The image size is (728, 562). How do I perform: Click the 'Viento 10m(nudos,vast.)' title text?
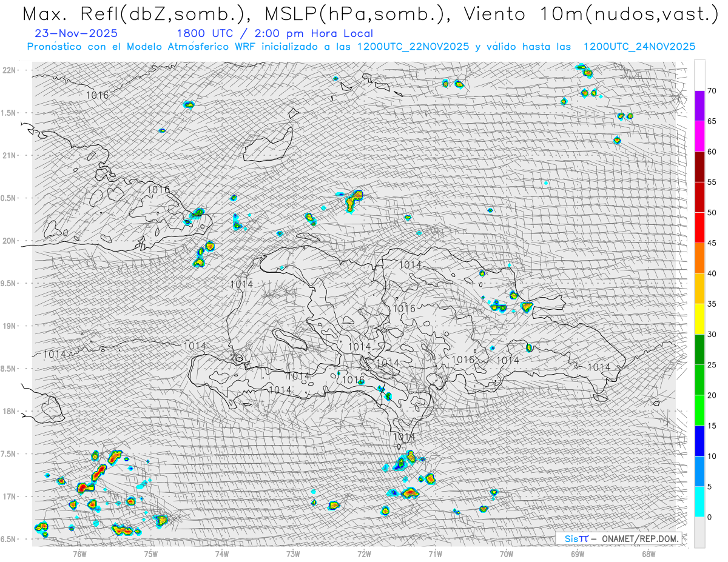tap(590, 15)
